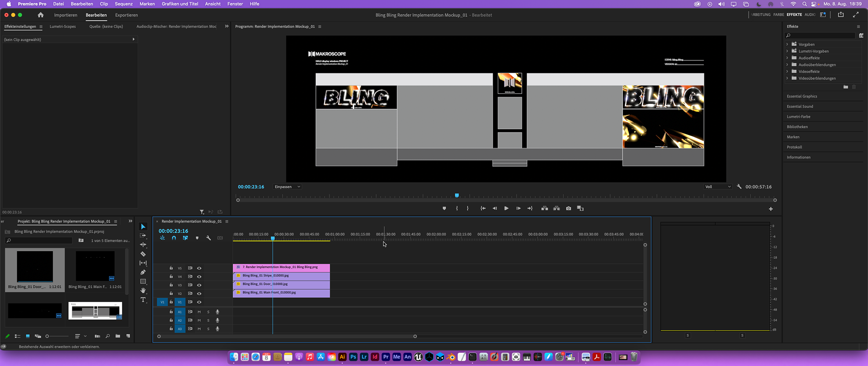
Task: Open the Grafiken und Titel menu
Action: point(180,4)
